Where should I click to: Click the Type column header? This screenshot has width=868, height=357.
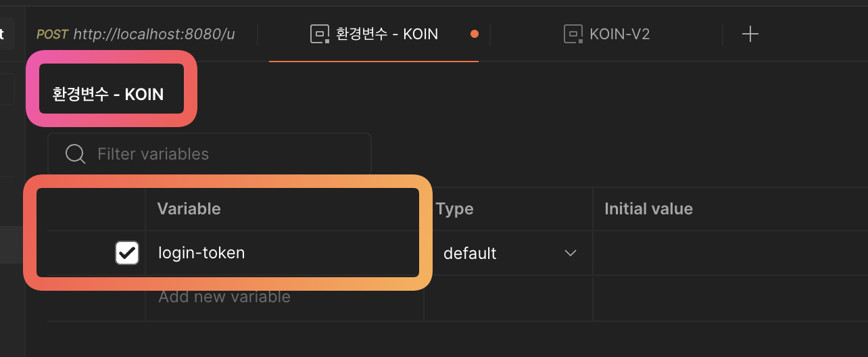454,209
